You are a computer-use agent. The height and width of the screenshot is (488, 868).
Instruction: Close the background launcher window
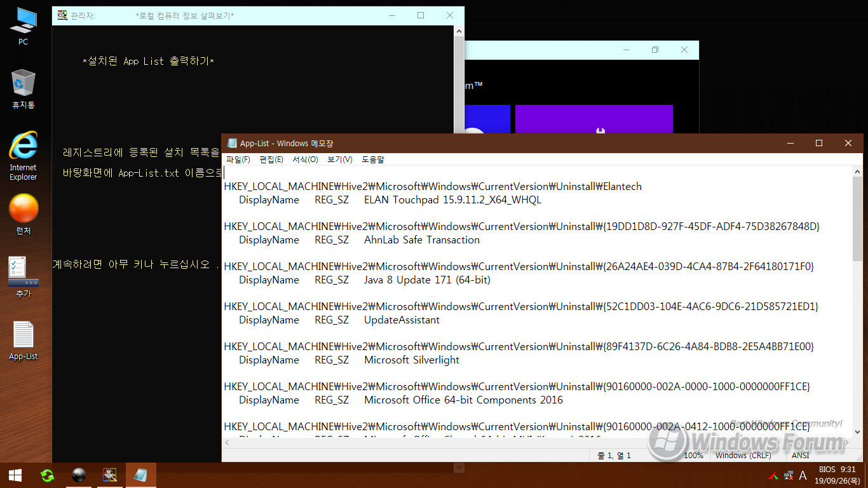(x=684, y=50)
